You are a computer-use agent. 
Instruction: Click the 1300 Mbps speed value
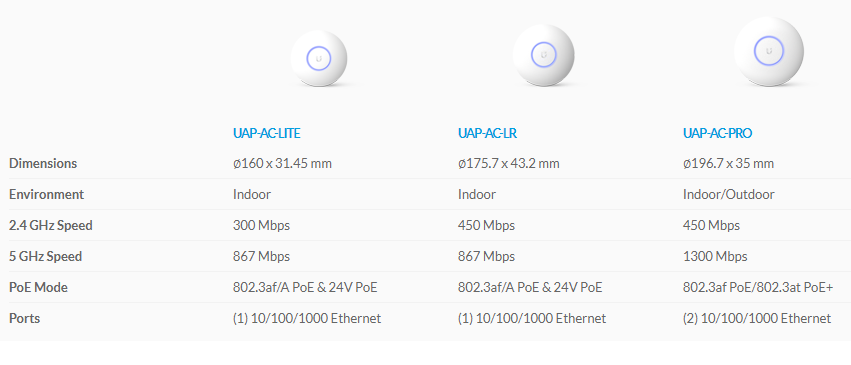(x=715, y=256)
